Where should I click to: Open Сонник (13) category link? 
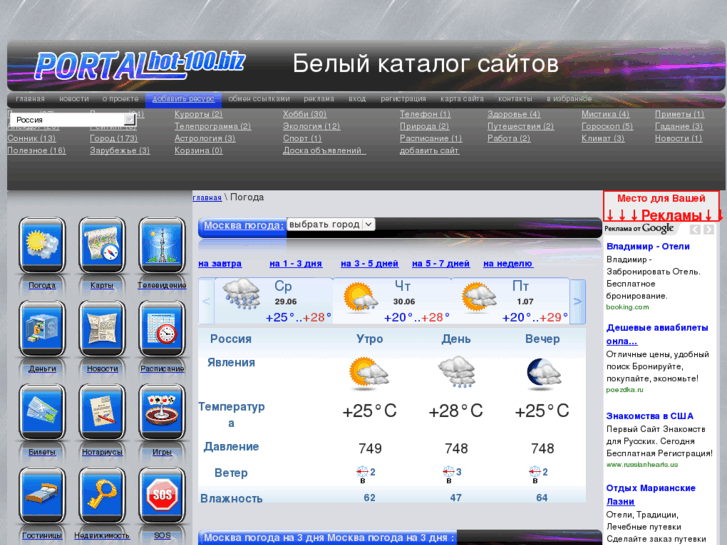(x=31, y=138)
